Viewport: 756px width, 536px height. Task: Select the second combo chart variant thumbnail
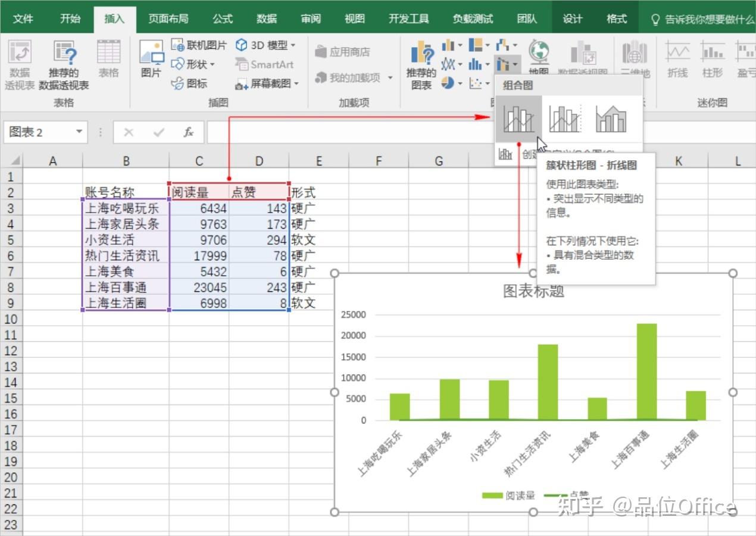[x=564, y=117]
